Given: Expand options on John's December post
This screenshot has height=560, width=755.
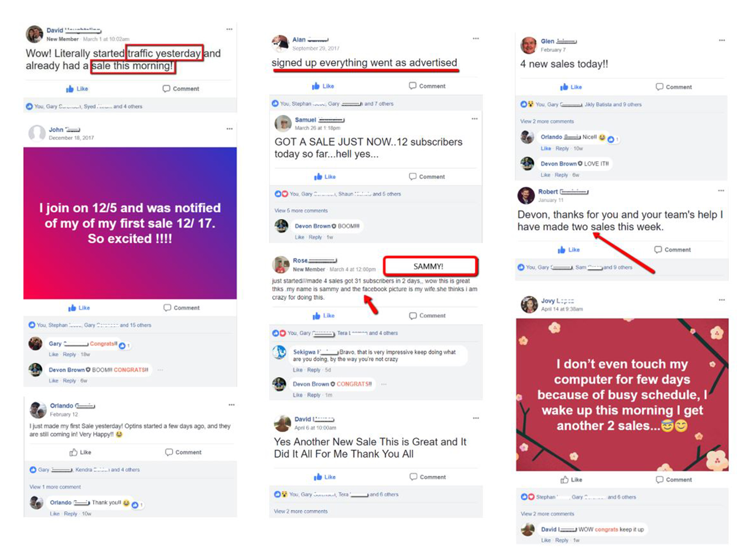Looking at the screenshot, I should click(229, 129).
